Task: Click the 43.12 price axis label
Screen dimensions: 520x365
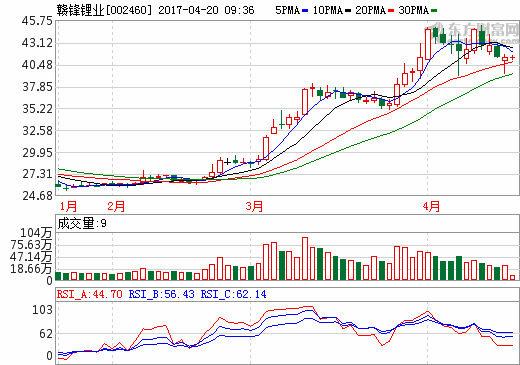Action: pyautogui.click(x=37, y=43)
